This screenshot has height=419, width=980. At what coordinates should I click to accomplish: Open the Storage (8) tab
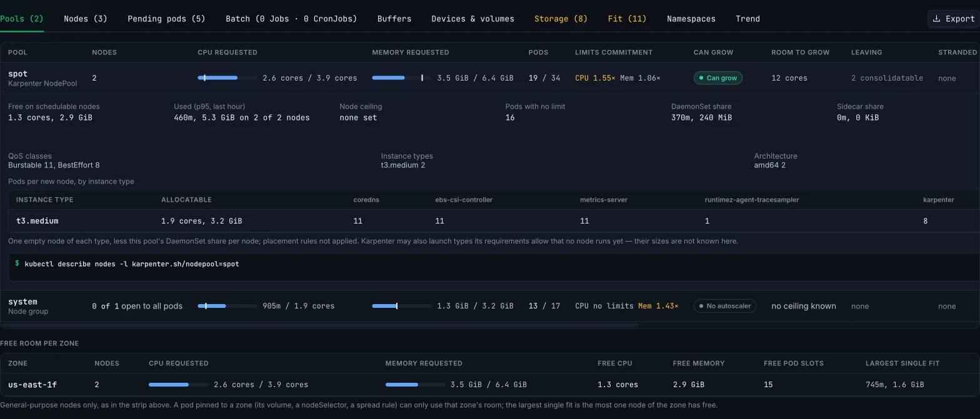(561, 19)
